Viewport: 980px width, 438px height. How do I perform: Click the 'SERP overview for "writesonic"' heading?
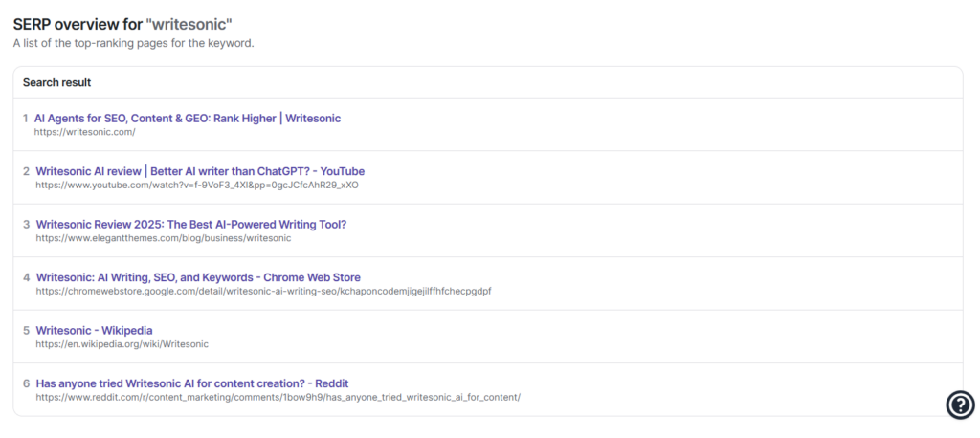(x=122, y=24)
